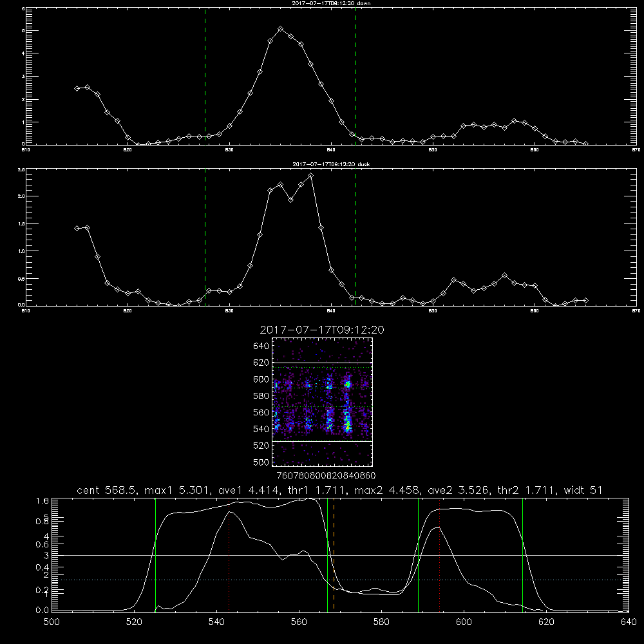Click the upper solid white line in spectrogram

click(323, 363)
